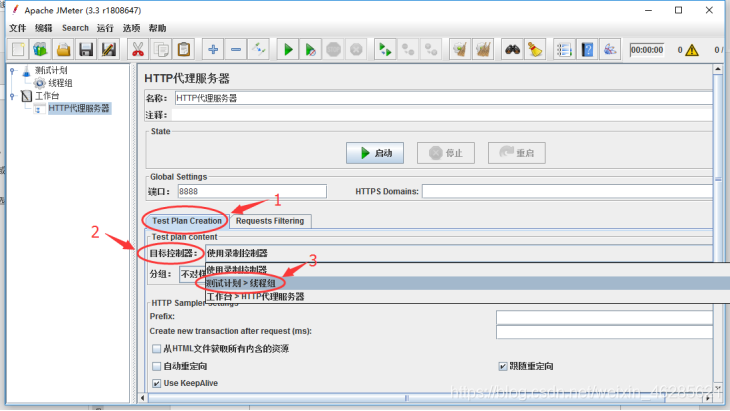730x411 pixels.
Task: Open the 帮助 menu
Action: (x=157, y=28)
